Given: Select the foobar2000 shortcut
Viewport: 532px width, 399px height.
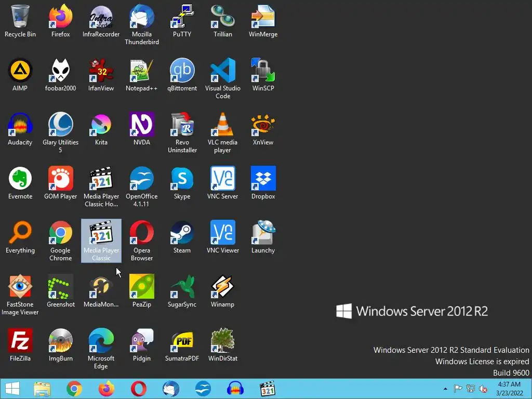Looking at the screenshot, I should click(60, 75).
